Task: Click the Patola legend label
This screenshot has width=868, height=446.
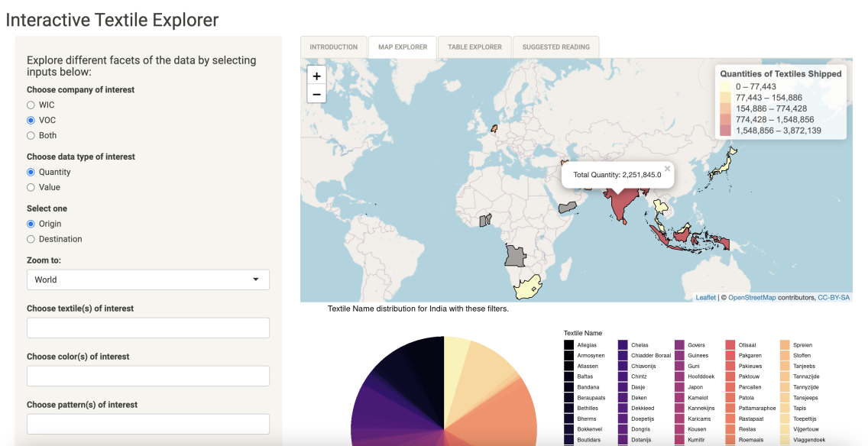Action: pyautogui.click(x=745, y=397)
